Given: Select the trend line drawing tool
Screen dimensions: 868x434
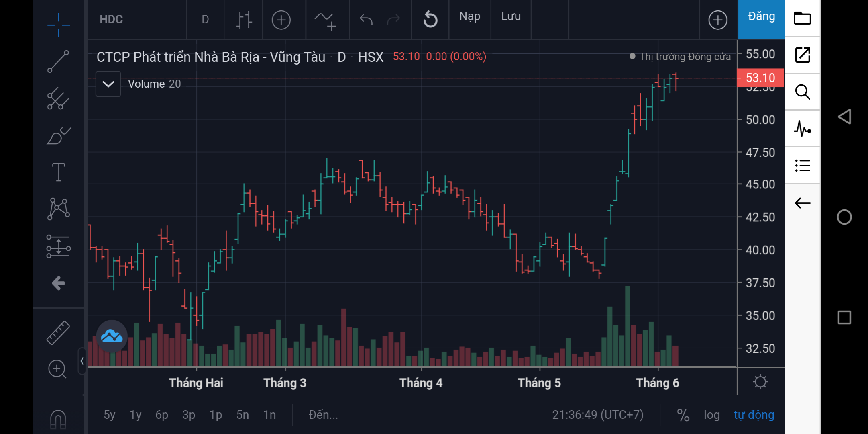Looking at the screenshot, I should 58,61.
